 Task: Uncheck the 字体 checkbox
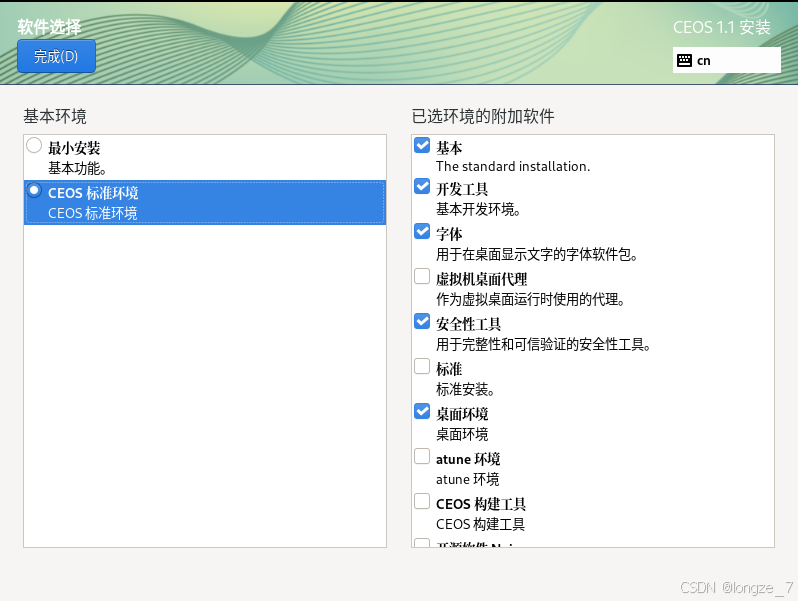coord(422,231)
